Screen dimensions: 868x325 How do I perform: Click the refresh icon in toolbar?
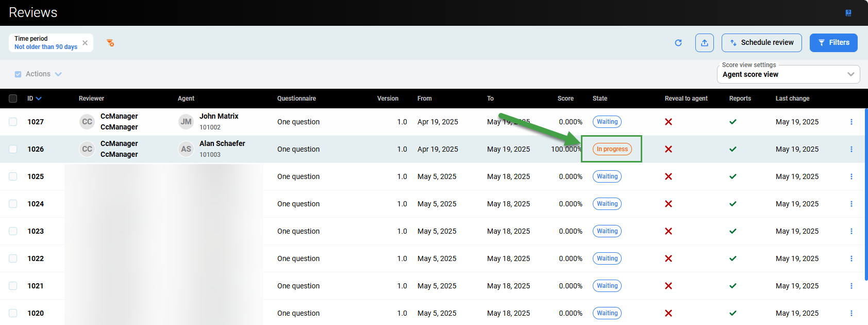[x=678, y=43]
